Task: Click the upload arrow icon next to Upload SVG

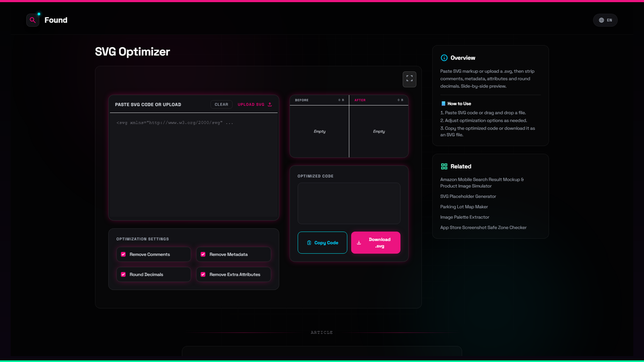Action: tap(270, 105)
